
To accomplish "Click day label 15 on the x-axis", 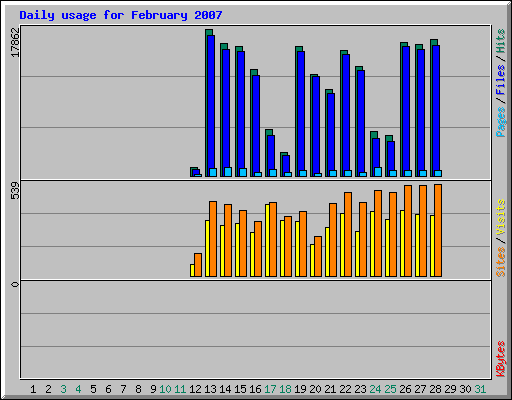I will 240,389.
